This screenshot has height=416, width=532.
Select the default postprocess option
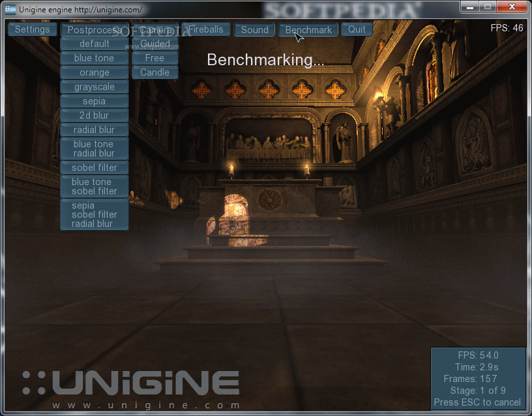[95, 44]
